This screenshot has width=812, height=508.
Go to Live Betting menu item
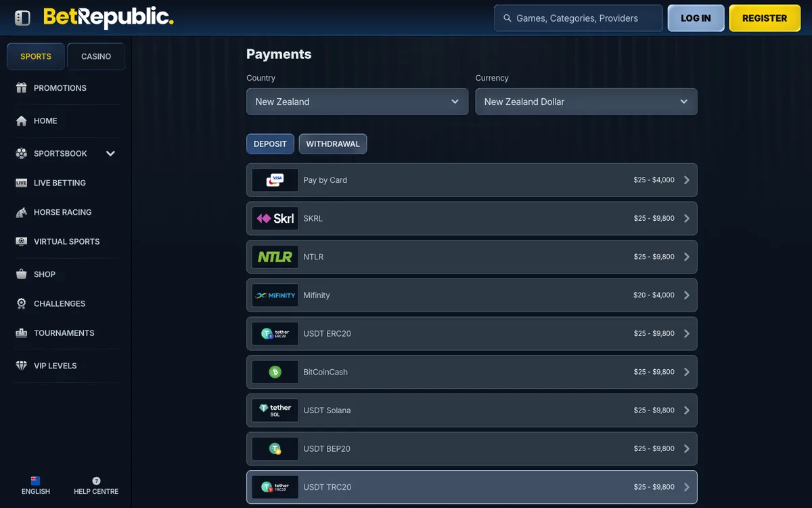(x=60, y=183)
